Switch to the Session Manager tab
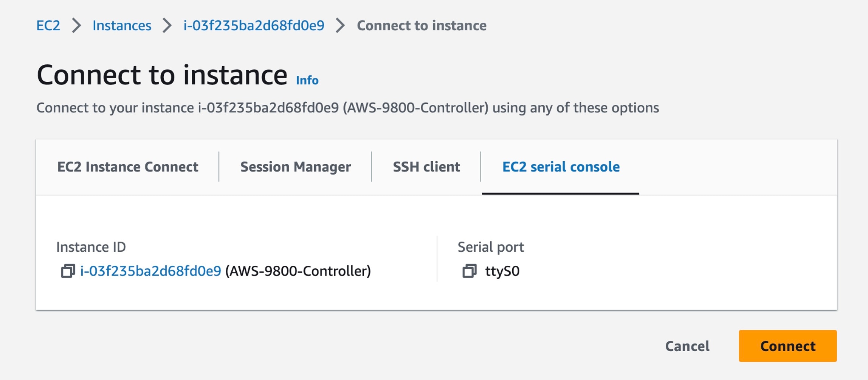 pos(295,167)
